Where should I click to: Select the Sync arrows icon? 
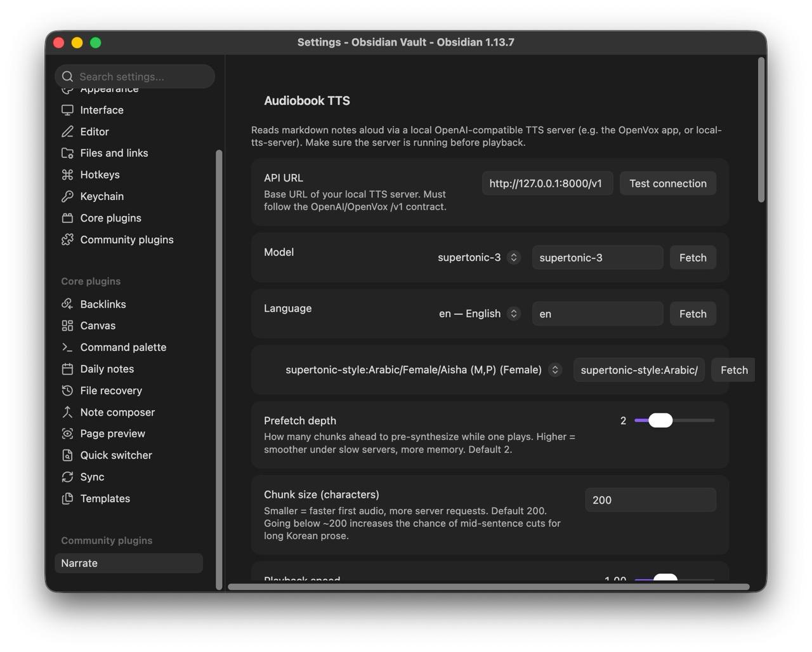[x=67, y=477]
